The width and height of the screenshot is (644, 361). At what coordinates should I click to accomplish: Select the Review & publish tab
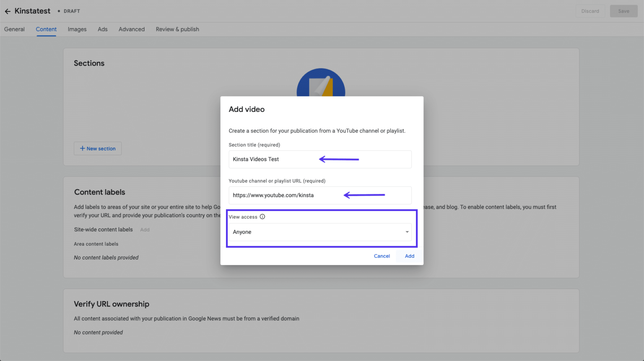[177, 29]
